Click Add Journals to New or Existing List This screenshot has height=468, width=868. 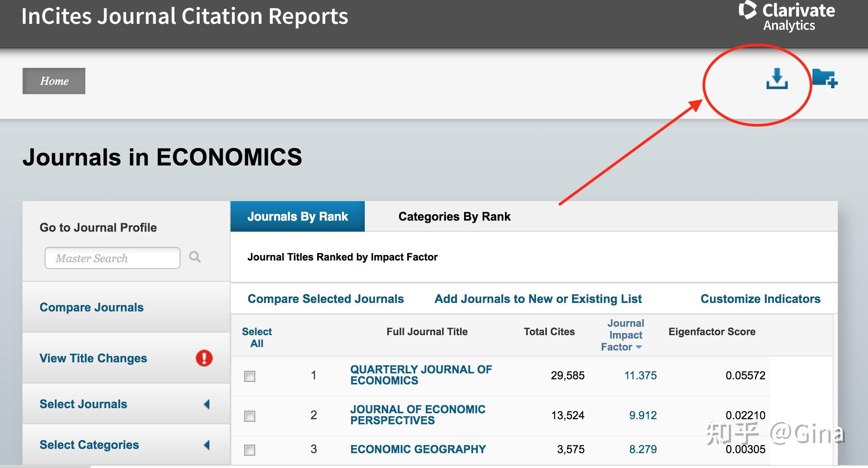point(538,299)
